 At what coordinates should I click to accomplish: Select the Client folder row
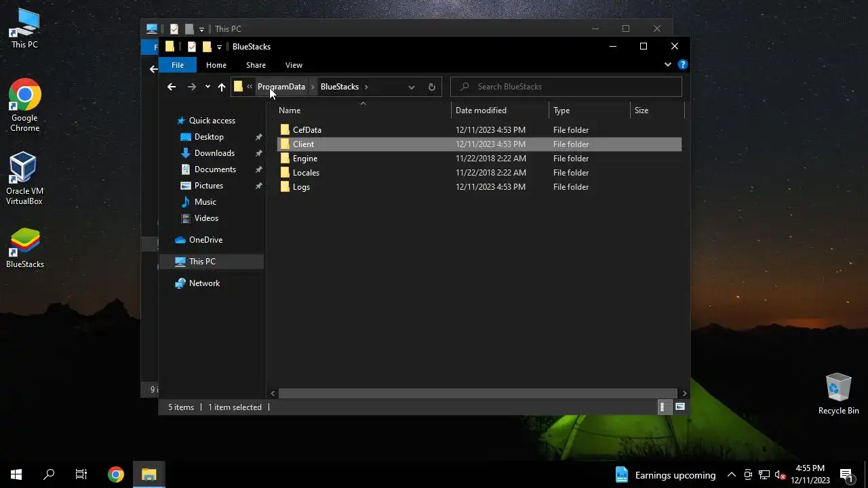(479, 144)
